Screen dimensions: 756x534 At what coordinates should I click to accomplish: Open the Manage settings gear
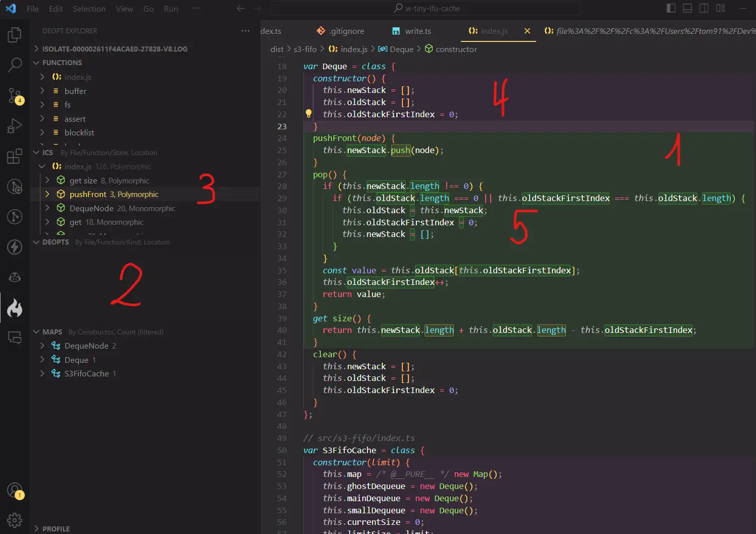click(x=15, y=520)
